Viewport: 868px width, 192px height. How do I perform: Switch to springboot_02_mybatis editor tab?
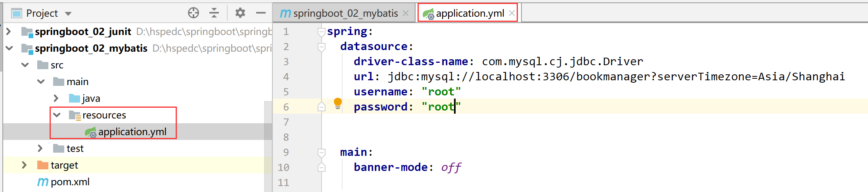[345, 13]
